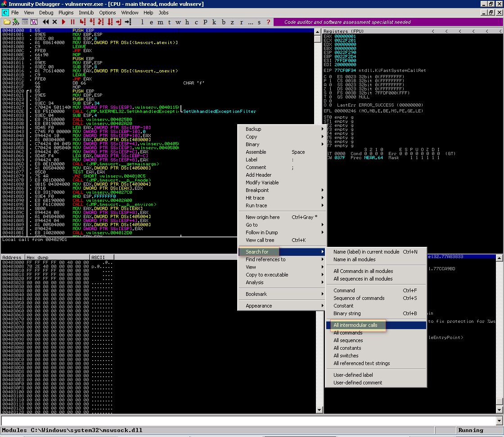Image resolution: width=504 pixels, height=437 pixels.
Task: Show Call stack with 'k' button
Action: click(214, 22)
